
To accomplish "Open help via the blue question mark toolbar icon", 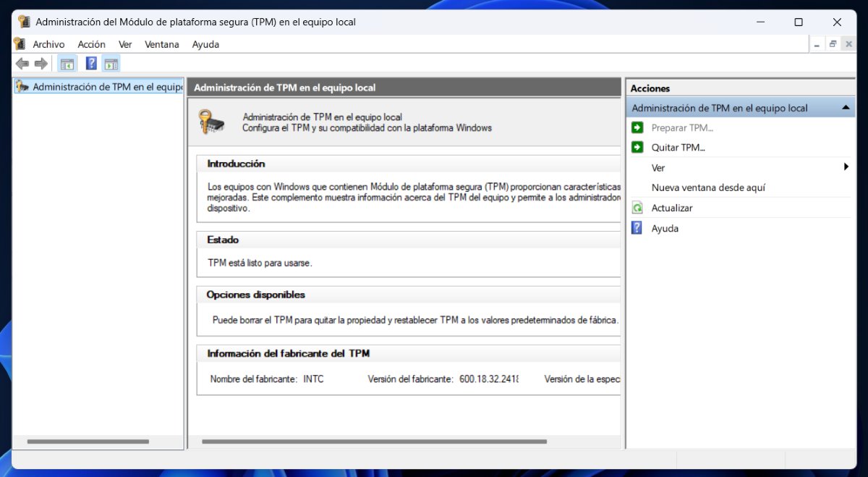I will click(x=91, y=64).
